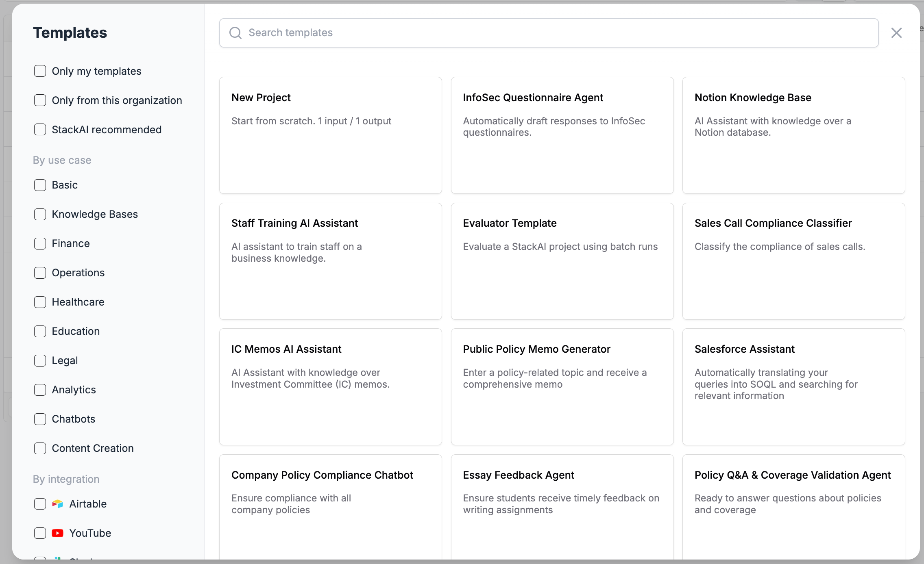Select Public Policy Memo Generator card
Image resolution: width=924 pixels, height=564 pixels.
pyautogui.click(x=562, y=386)
